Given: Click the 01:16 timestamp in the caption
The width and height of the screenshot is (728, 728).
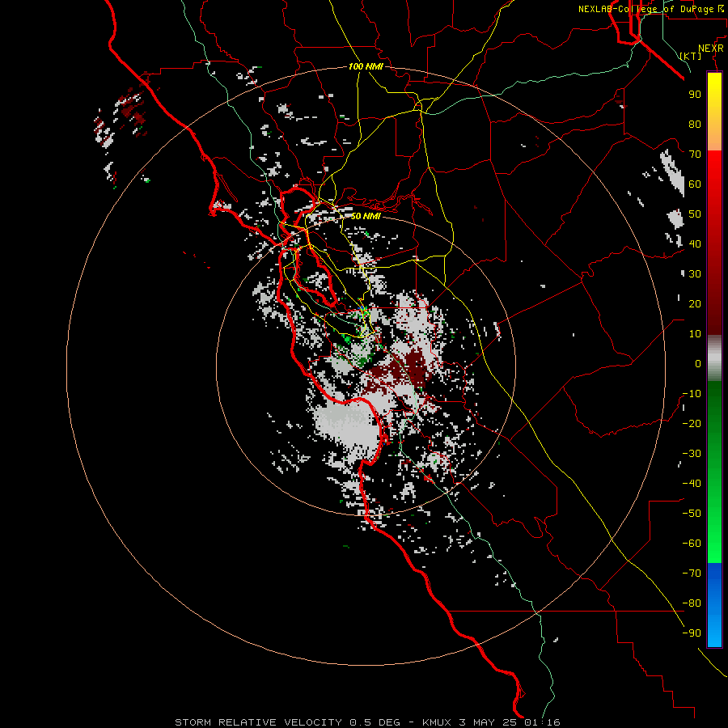Looking at the screenshot, I should click(542, 722).
